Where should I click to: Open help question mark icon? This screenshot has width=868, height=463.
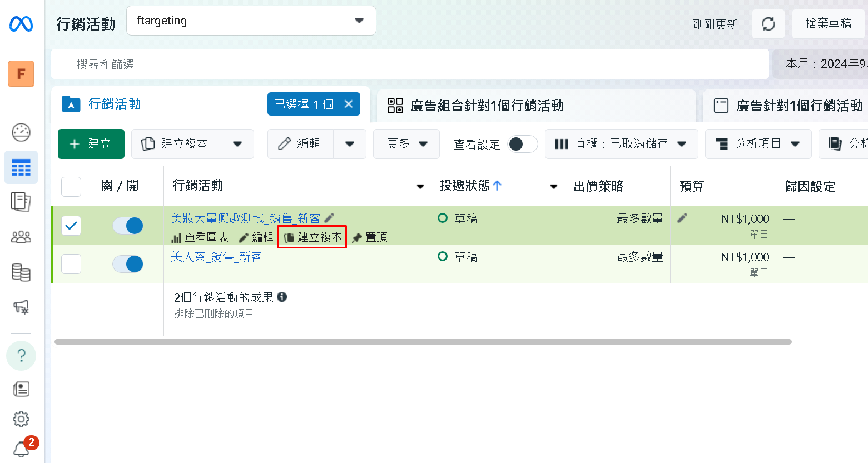(21, 356)
